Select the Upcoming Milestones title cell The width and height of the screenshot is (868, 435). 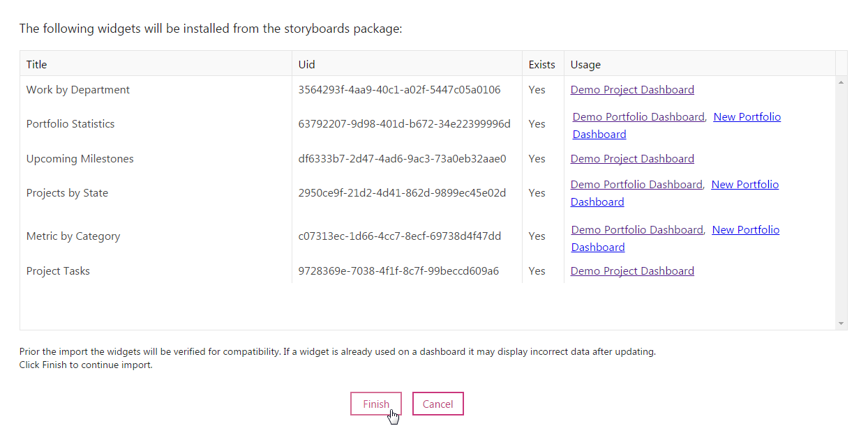pyautogui.click(x=80, y=158)
